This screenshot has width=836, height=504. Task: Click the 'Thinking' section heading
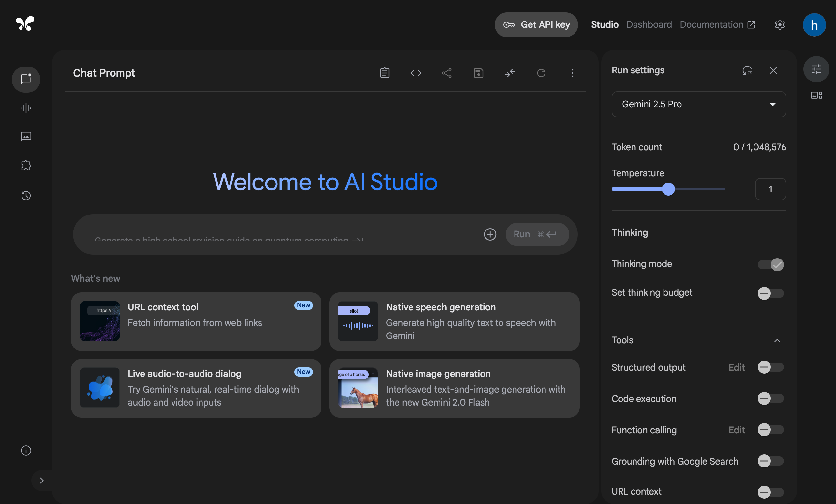pyautogui.click(x=630, y=232)
